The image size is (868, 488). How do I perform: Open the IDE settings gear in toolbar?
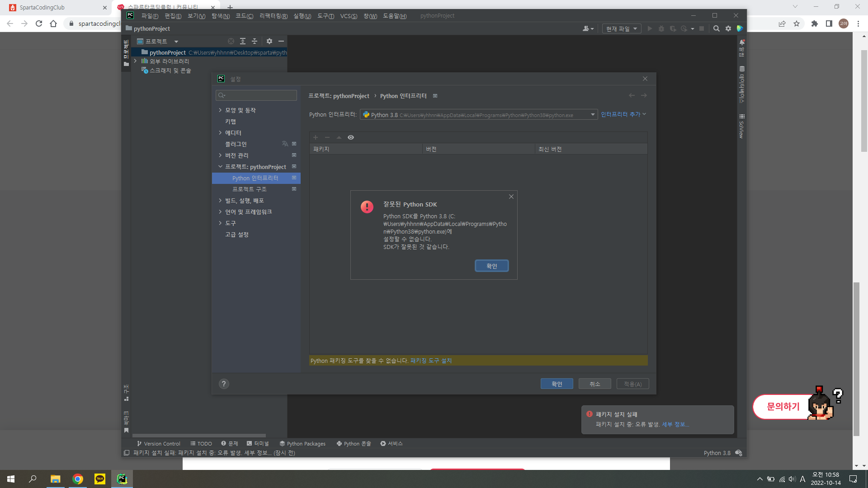(x=728, y=28)
